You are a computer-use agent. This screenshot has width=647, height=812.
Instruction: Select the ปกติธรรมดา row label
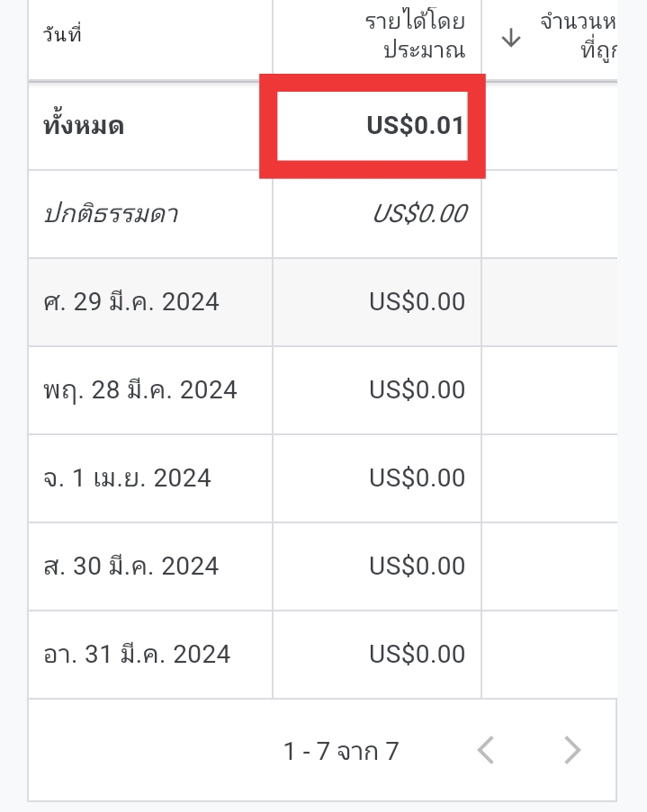(112, 214)
